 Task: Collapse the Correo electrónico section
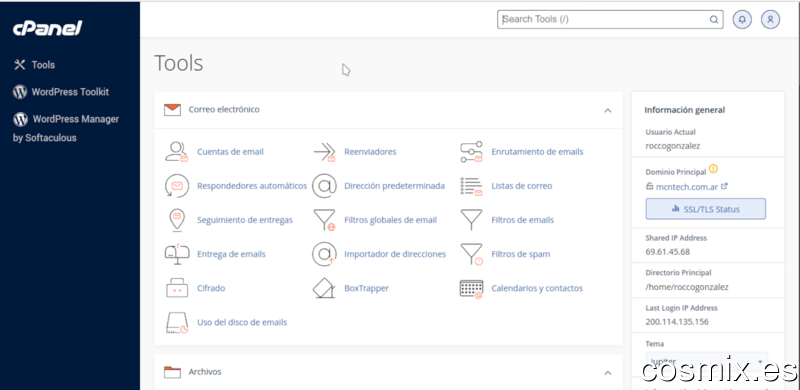coord(608,110)
